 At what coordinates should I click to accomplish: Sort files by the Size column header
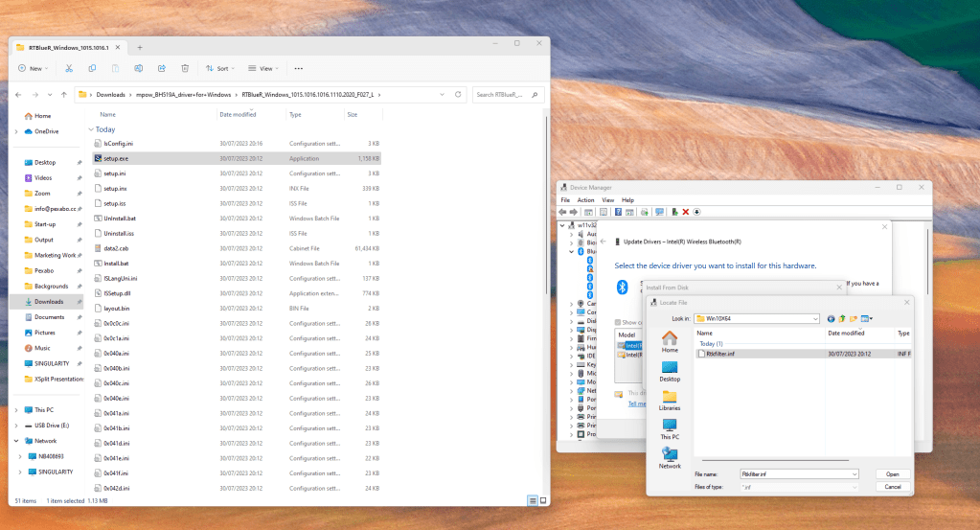pyautogui.click(x=353, y=114)
